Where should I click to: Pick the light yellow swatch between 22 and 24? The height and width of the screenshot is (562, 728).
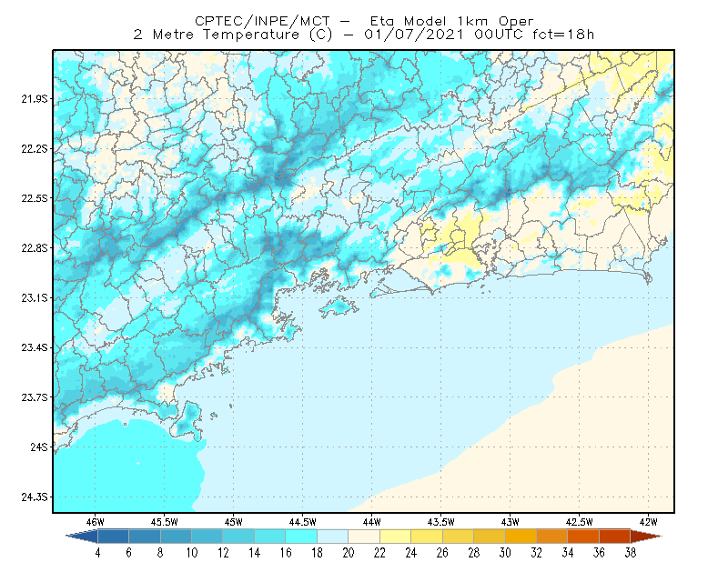395,537
